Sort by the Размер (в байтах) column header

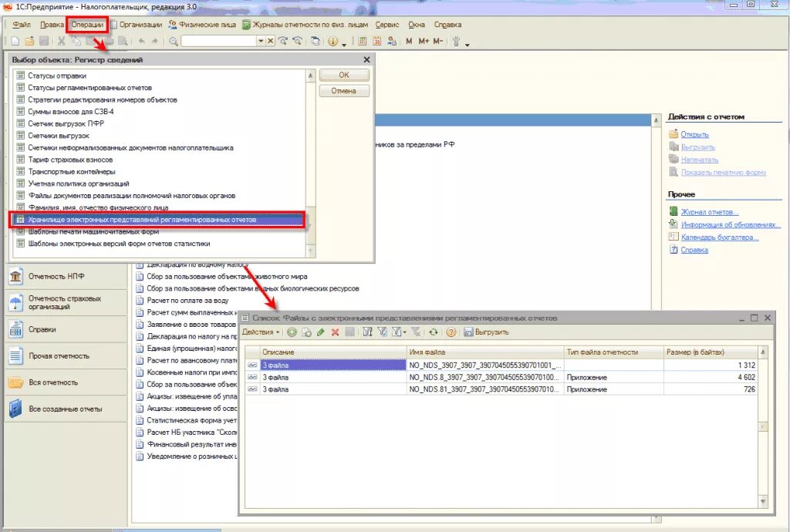(711, 352)
